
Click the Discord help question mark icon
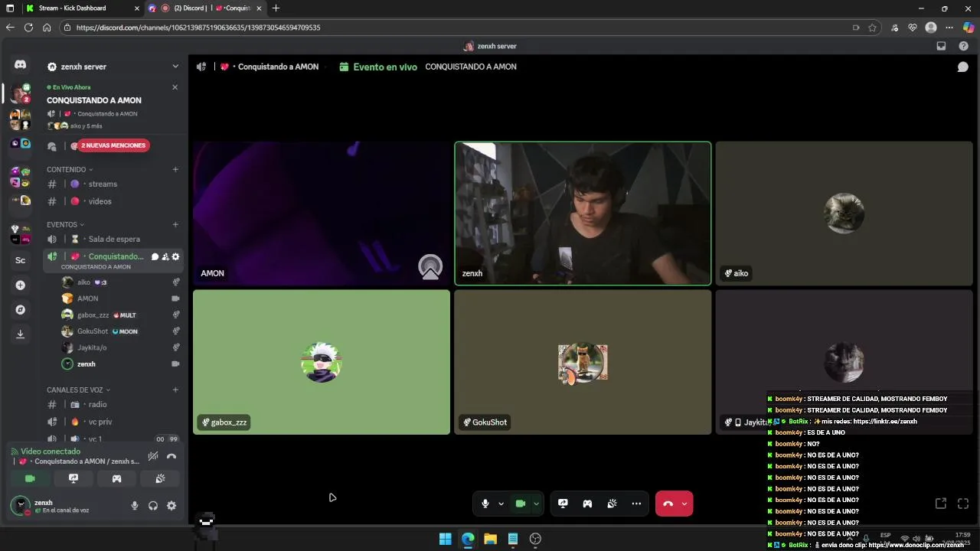point(962,46)
